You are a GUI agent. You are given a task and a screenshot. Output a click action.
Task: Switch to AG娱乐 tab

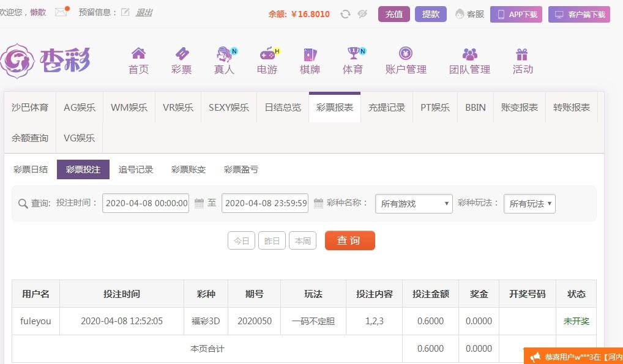[x=80, y=107]
